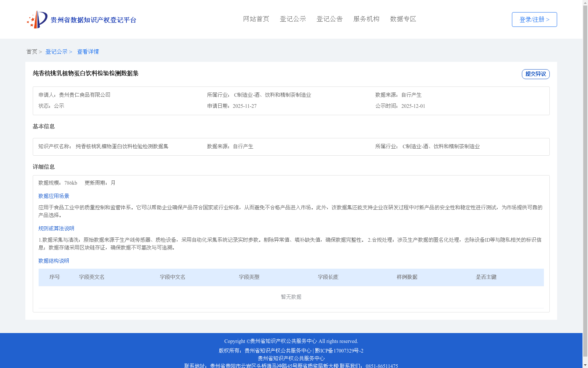Screen dimensions: 588x368
Task: Click 是否主键 column header
Action: (x=486, y=277)
